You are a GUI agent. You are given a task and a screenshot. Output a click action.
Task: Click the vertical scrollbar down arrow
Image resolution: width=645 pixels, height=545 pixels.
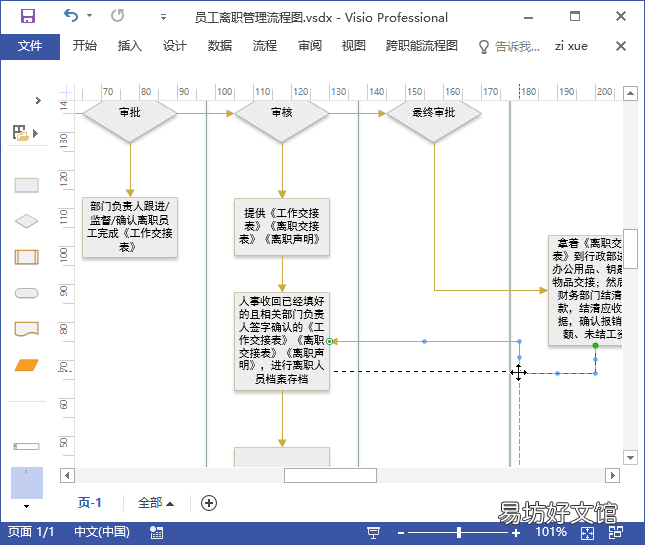[631, 457]
